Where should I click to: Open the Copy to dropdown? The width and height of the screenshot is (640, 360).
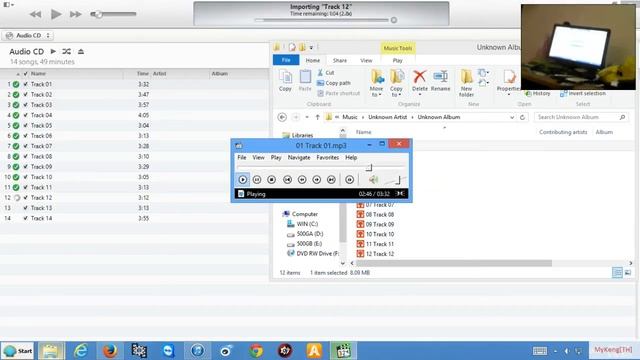[x=396, y=83]
